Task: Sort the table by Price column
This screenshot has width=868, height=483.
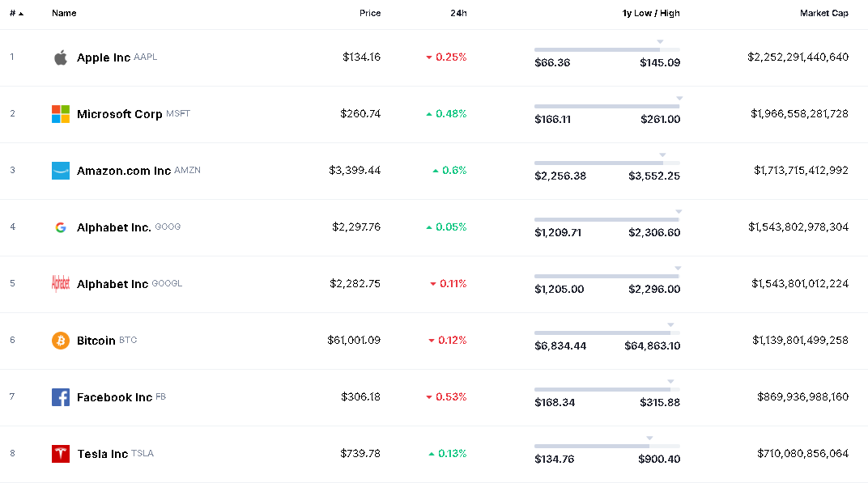Action: click(x=370, y=14)
